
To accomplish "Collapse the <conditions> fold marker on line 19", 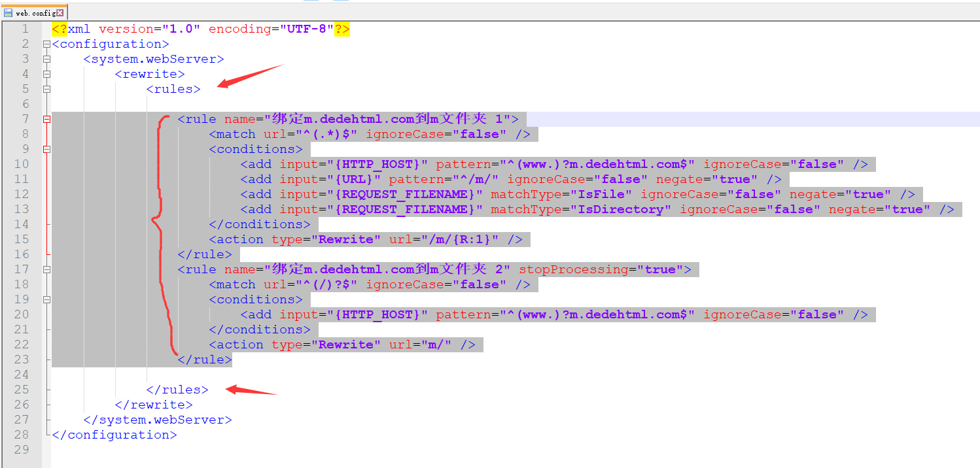I will pyautogui.click(x=46, y=300).
